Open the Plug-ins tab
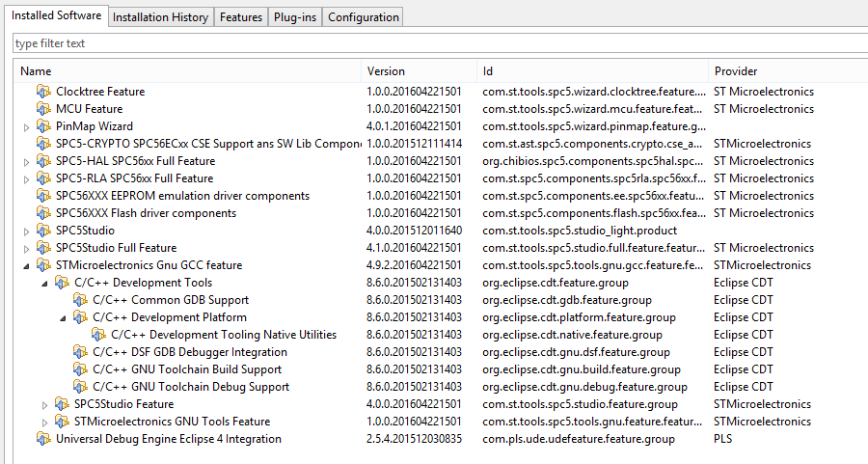 pyautogui.click(x=295, y=17)
